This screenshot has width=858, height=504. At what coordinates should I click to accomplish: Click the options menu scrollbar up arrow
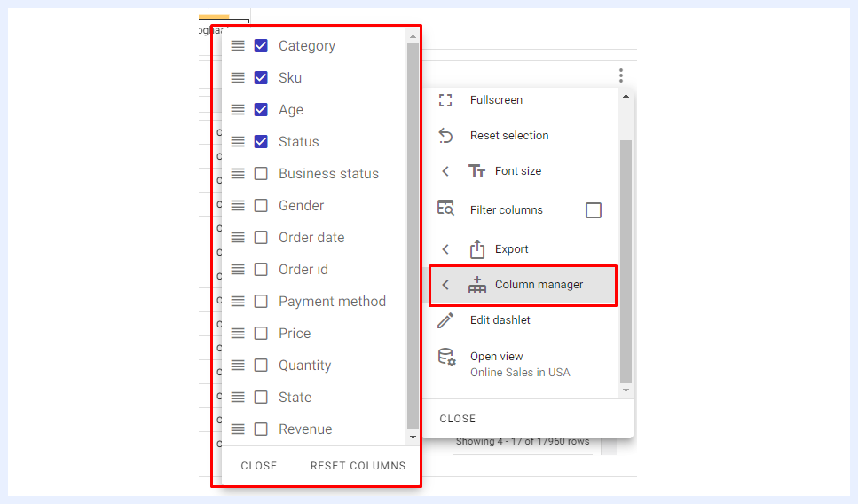click(x=626, y=97)
